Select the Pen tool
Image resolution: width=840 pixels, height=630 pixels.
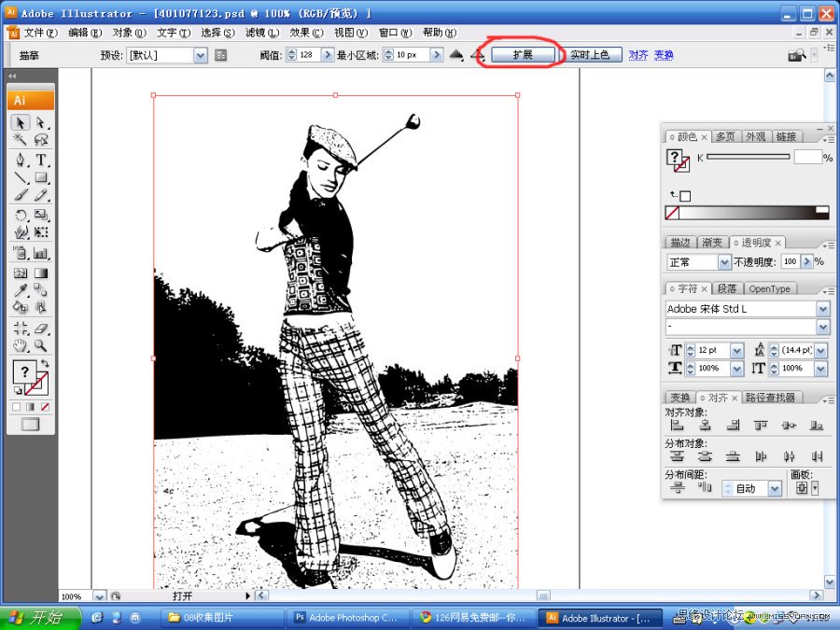tap(21, 160)
